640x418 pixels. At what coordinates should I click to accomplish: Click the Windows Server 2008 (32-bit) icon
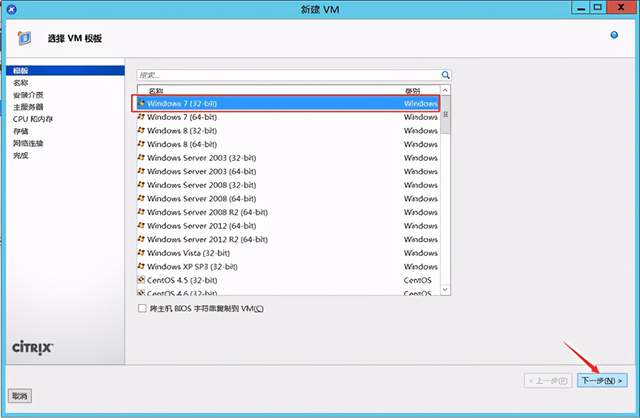coord(141,185)
